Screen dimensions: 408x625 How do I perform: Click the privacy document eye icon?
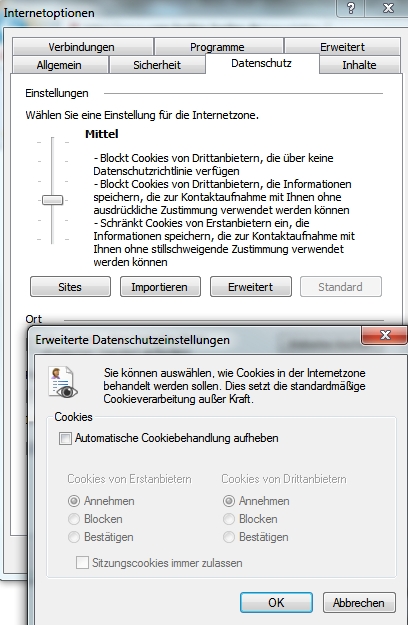pos(63,382)
